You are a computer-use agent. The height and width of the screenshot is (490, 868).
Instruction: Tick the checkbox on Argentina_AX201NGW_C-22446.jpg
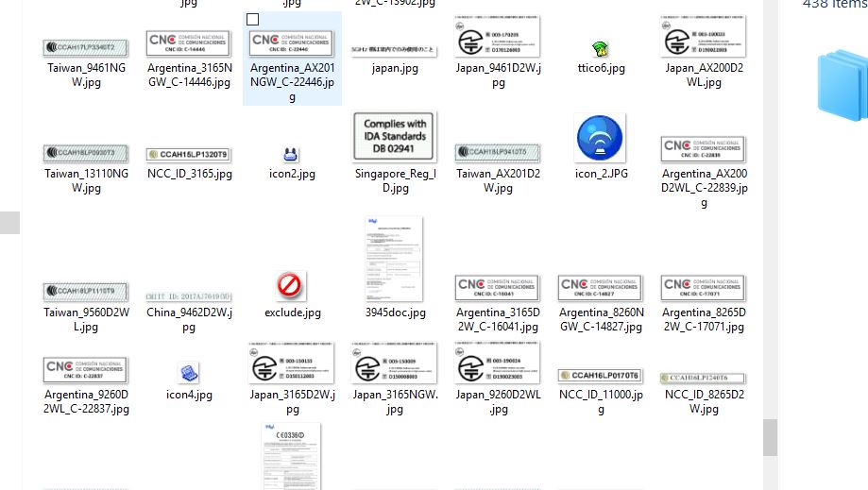click(252, 20)
